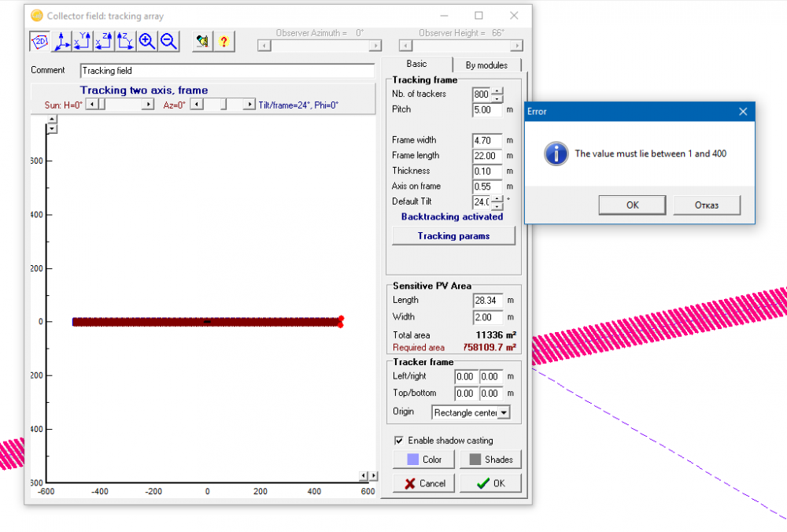
Task: Open help with the question mark icon
Action: [x=224, y=41]
